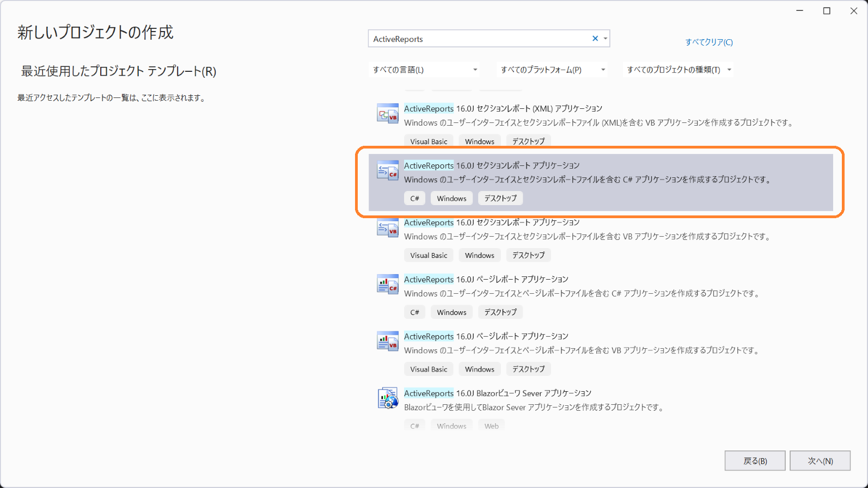
Task: Select the title 'ActiveReports 16.0J セクションレポート (XML) アプリケーション'
Action: [503, 109]
